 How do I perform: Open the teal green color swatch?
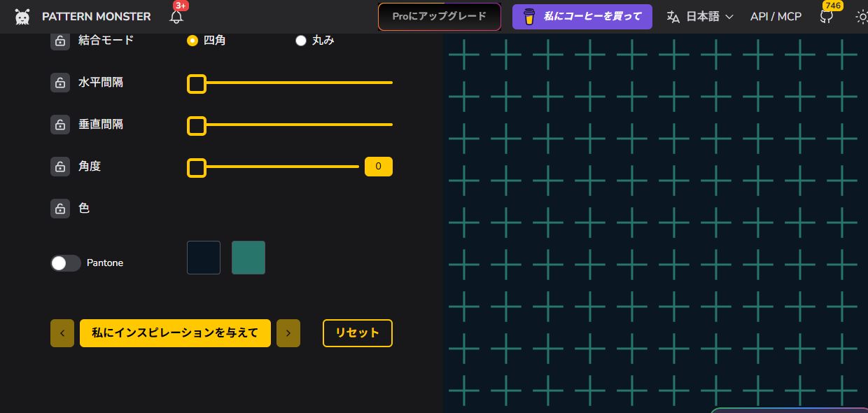[248, 258]
